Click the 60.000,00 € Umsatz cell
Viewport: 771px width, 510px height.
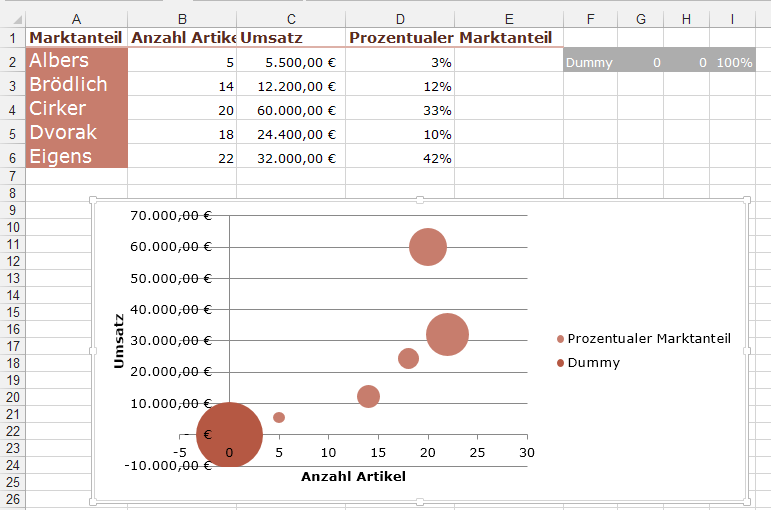point(291,110)
